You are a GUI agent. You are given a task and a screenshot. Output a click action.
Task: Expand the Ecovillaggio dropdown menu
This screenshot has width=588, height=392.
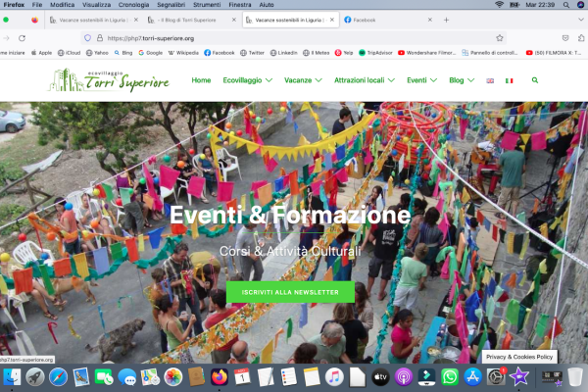pos(247,80)
